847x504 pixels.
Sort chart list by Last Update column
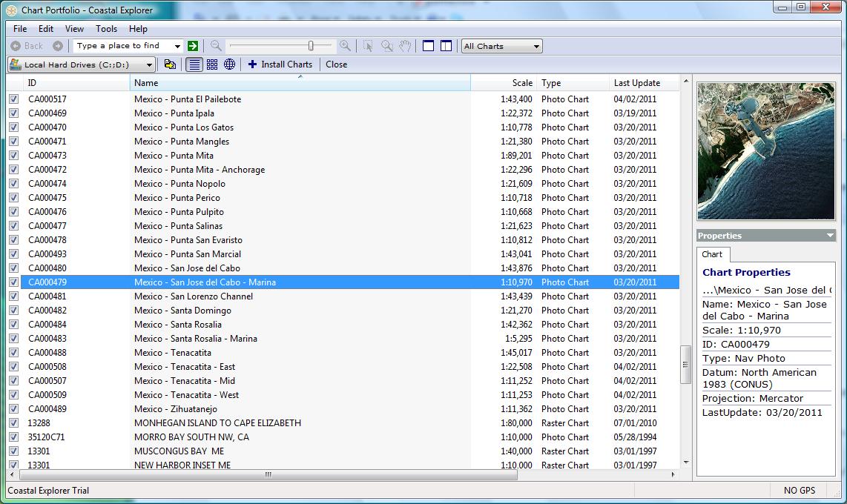coord(644,83)
